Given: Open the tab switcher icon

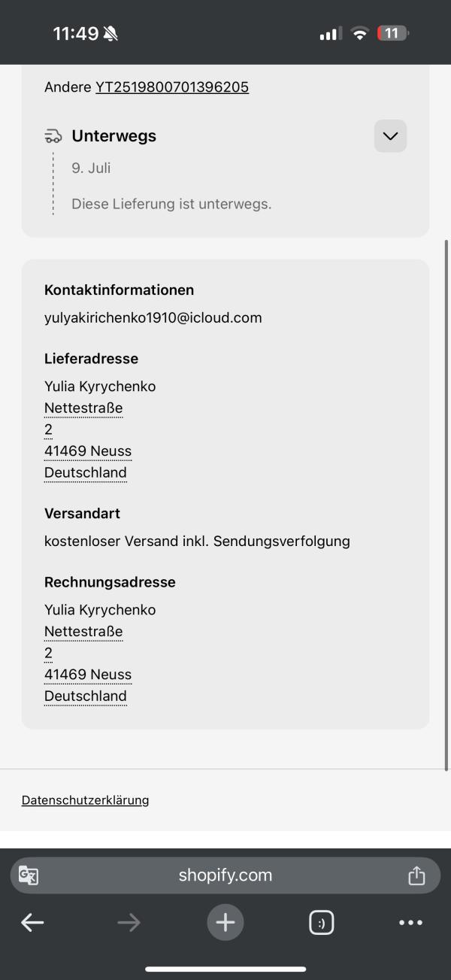Looking at the screenshot, I should pyautogui.click(x=322, y=923).
